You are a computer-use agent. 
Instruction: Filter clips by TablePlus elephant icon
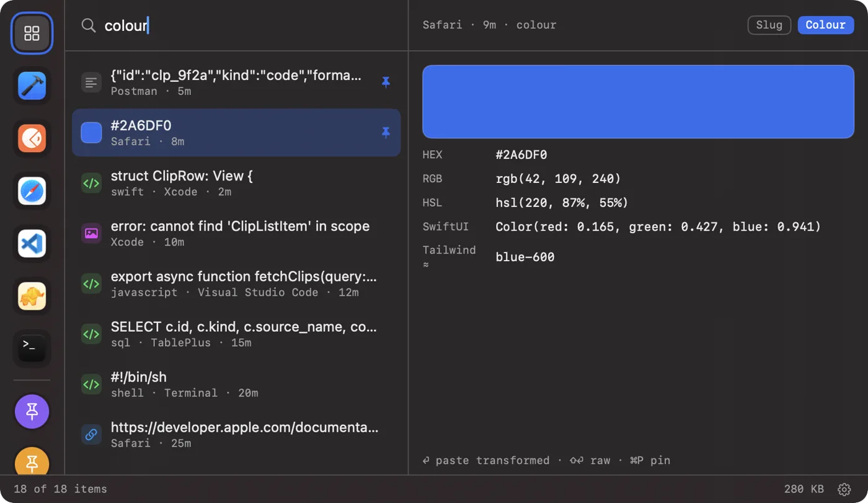[x=32, y=296]
